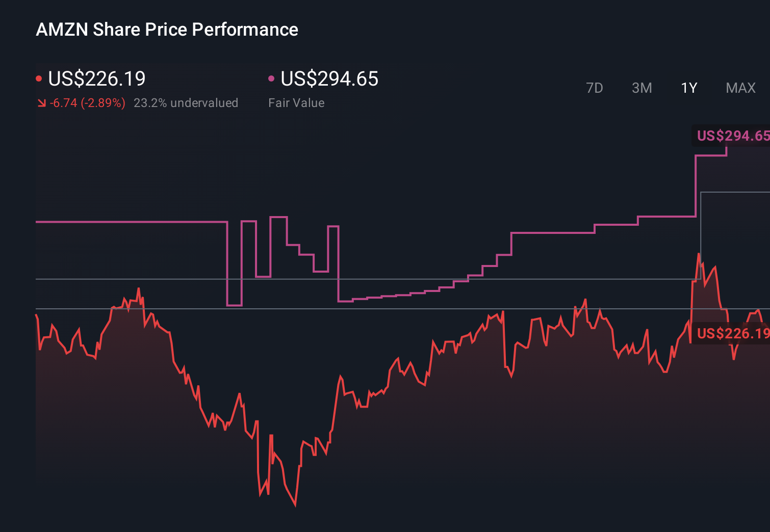Click the pink Fair Value legend dot

pos(271,77)
